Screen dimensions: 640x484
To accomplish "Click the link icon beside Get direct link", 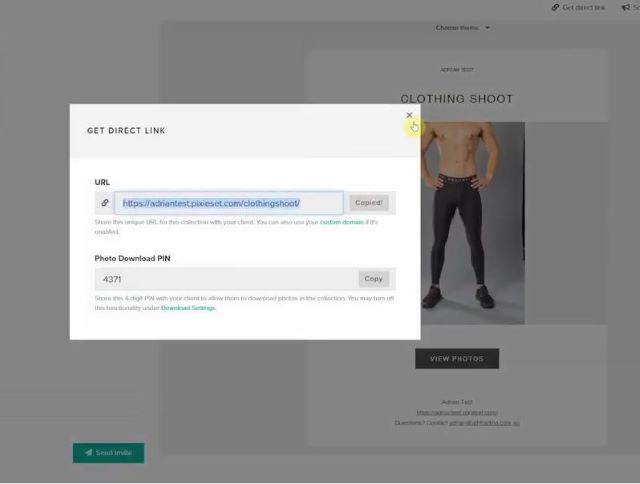I will (556, 7).
